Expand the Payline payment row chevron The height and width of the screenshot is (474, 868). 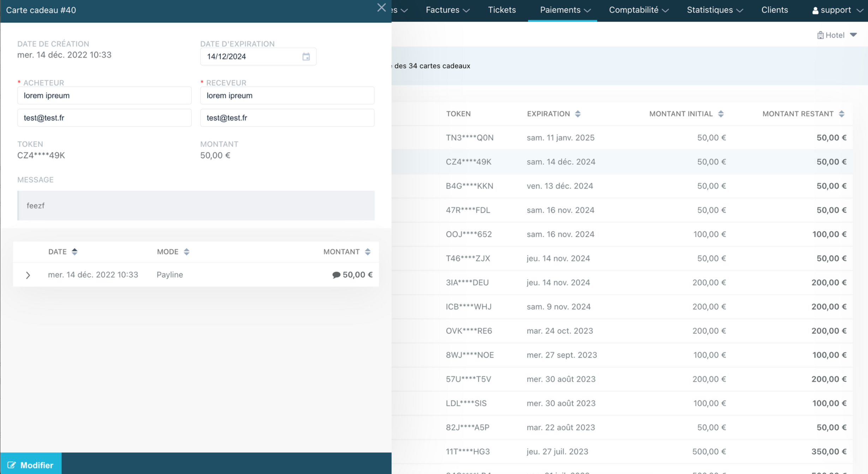point(28,275)
